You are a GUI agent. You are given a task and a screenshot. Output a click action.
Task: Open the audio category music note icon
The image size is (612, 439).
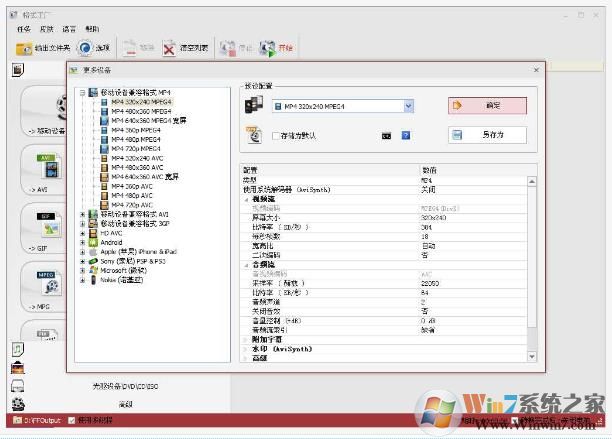[18, 349]
